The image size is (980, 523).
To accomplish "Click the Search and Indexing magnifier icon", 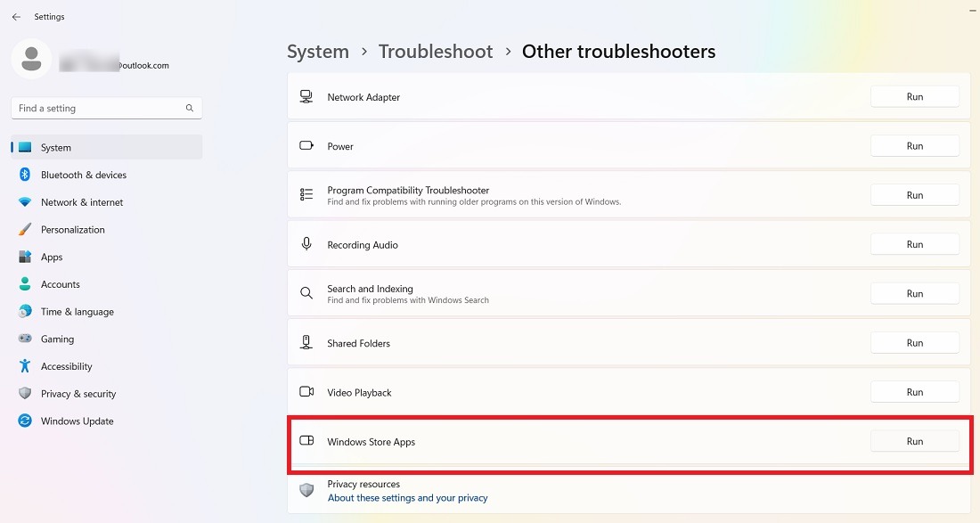I will [x=306, y=293].
